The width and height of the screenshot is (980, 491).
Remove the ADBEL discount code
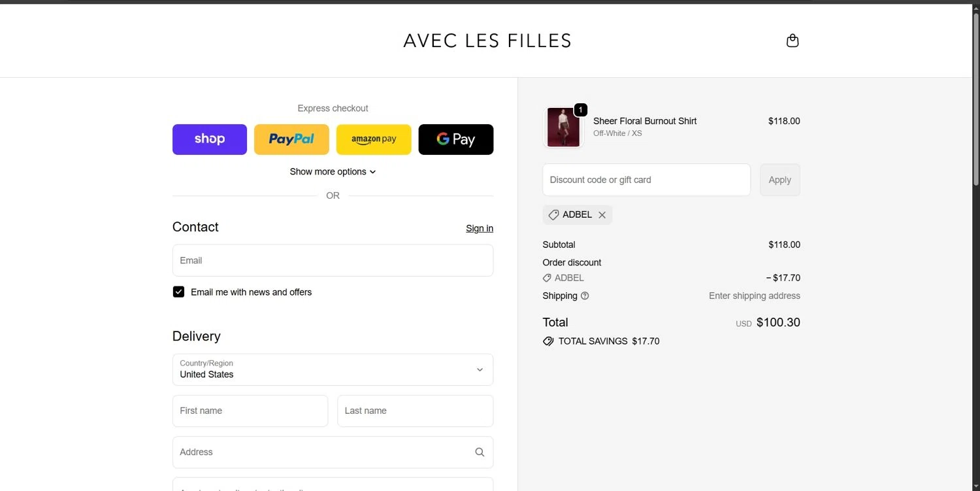click(602, 215)
